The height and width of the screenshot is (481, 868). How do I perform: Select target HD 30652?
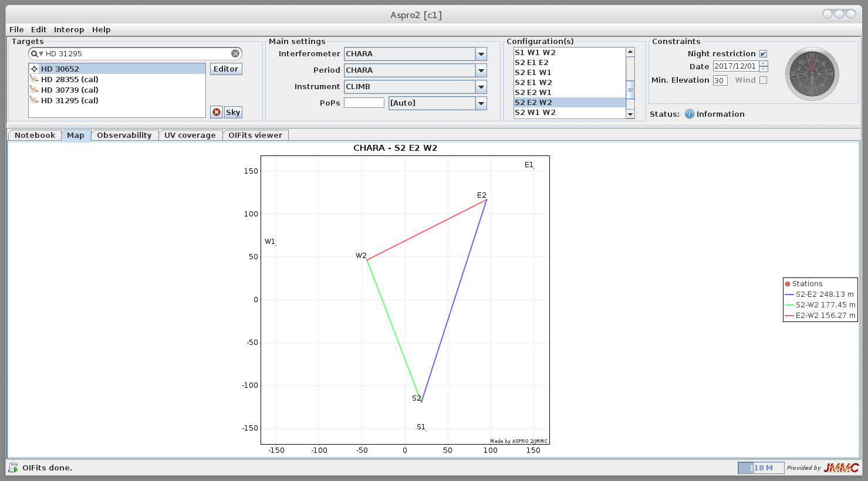pos(117,69)
